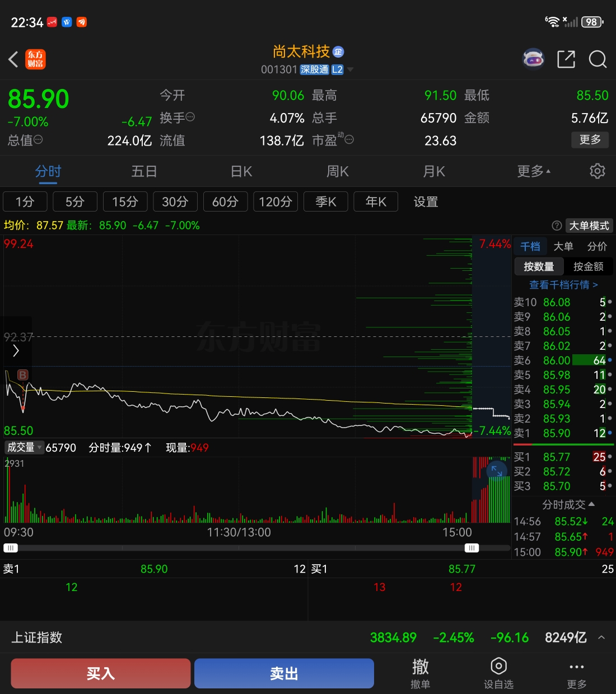Open chart settings gear icon
This screenshot has height=694, width=616.
(x=598, y=171)
